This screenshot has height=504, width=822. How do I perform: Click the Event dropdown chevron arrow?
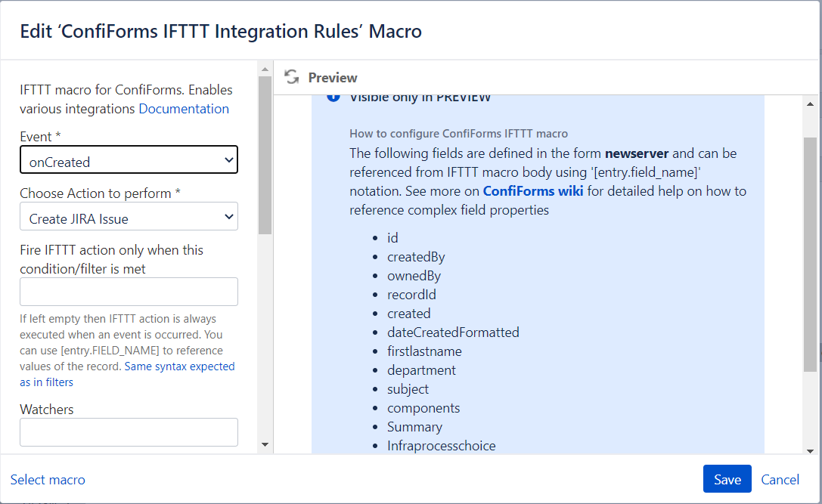[x=228, y=160]
